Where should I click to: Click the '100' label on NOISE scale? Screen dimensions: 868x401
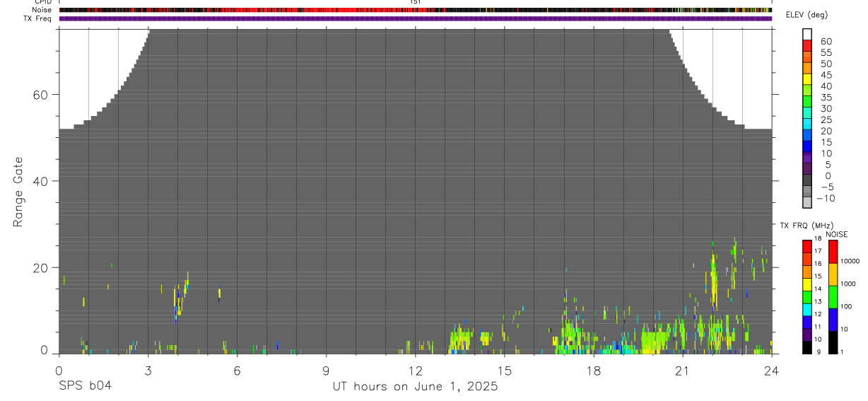847,306
